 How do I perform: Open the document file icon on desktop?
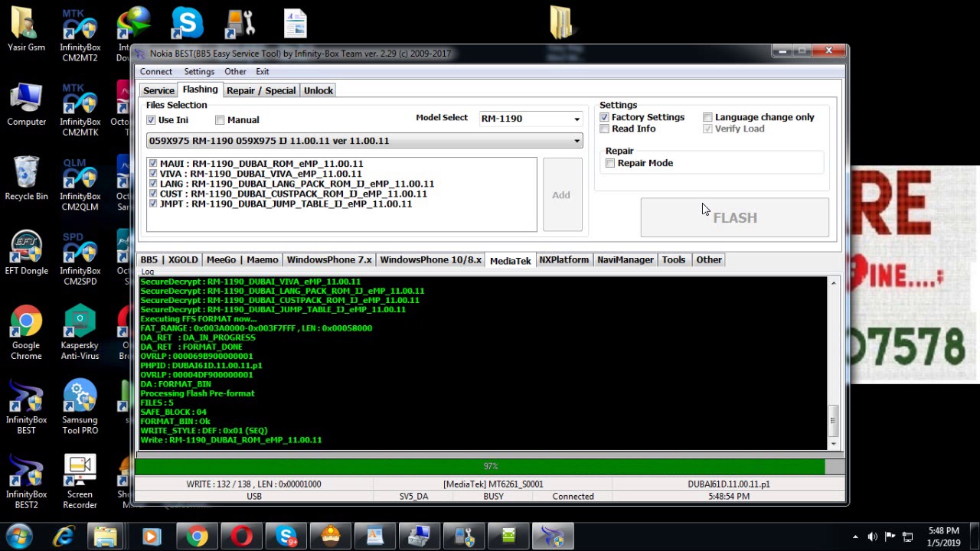(295, 23)
